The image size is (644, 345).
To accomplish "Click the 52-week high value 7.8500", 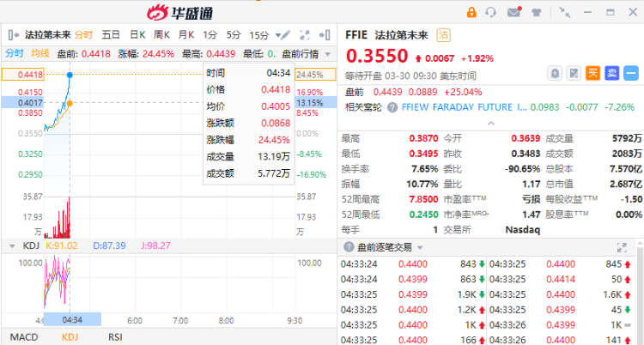I will coord(423,199).
